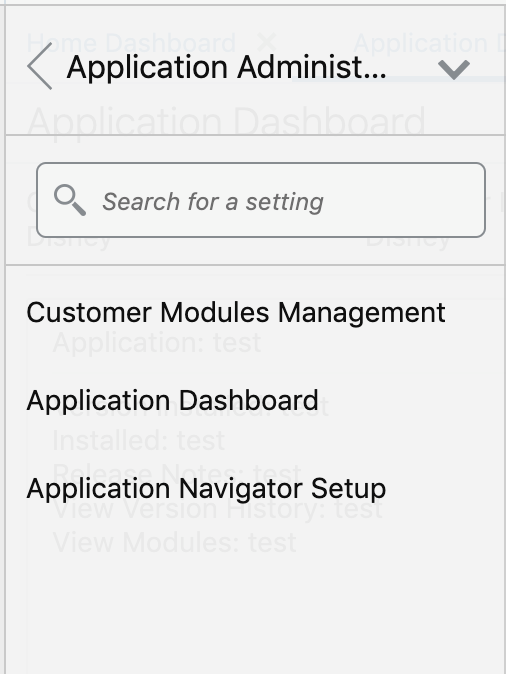Click the back arrow beside Application Administ...
The width and height of the screenshot is (506, 674).
click(40, 66)
